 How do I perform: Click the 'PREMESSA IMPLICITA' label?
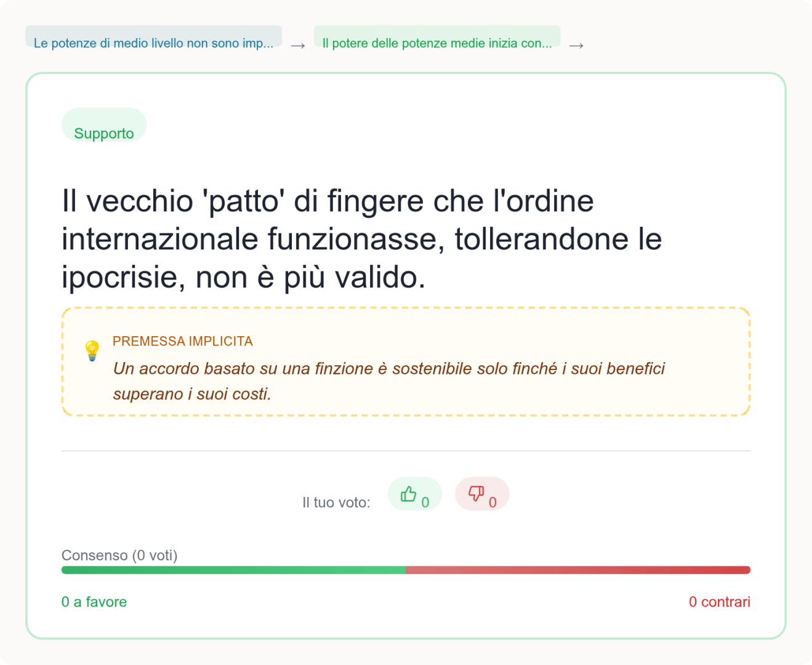tap(183, 341)
